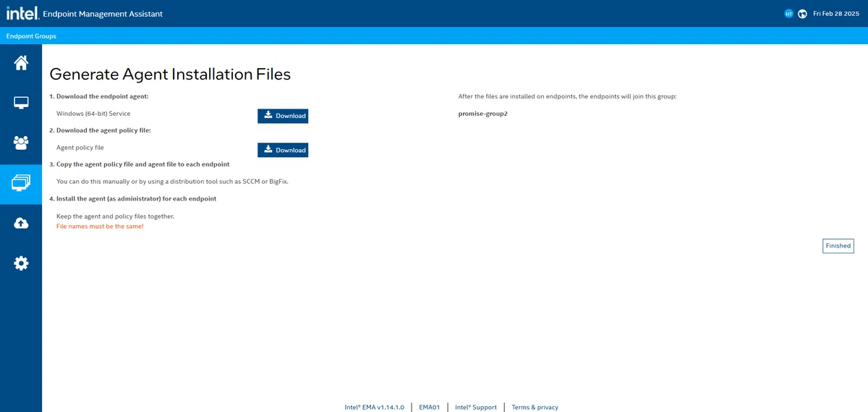Screen dimensions: 868x412
Task: Open the Endpoints monitor icon in sidebar
Action: [21, 103]
